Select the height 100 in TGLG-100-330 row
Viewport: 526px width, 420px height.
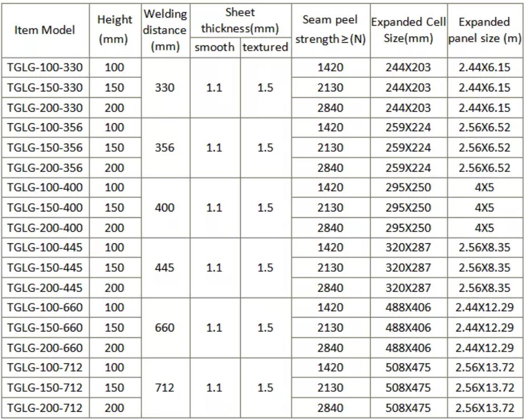tap(115, 68)
